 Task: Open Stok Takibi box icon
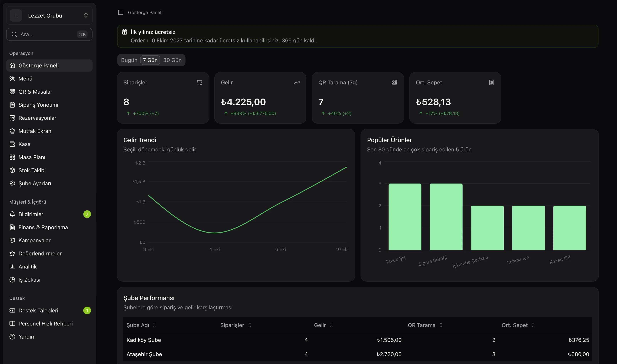coord(12,170)
